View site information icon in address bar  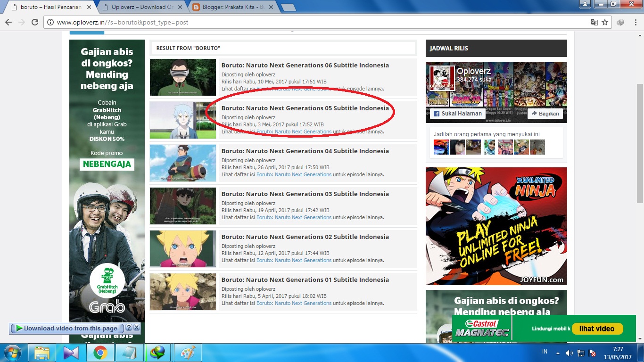pyautogui.click(x=51, y=22)
